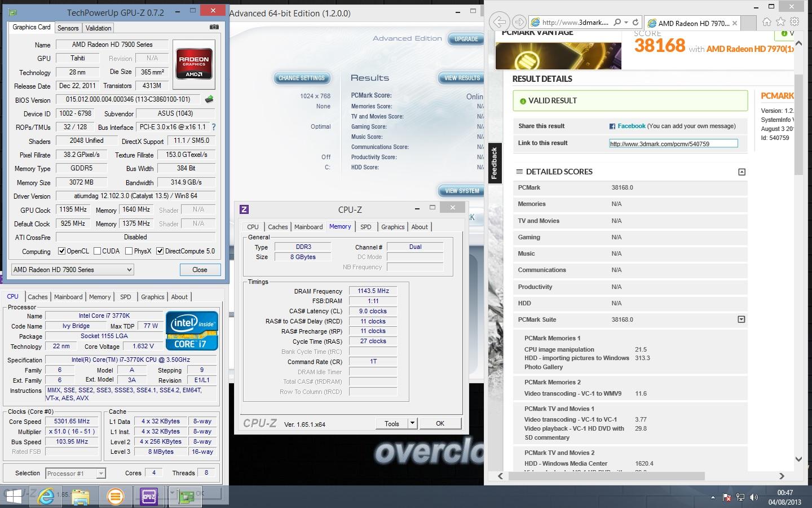
Task: Open the AMD Radeon HD 7900 Series dropdown
Action: coord(72,270)
